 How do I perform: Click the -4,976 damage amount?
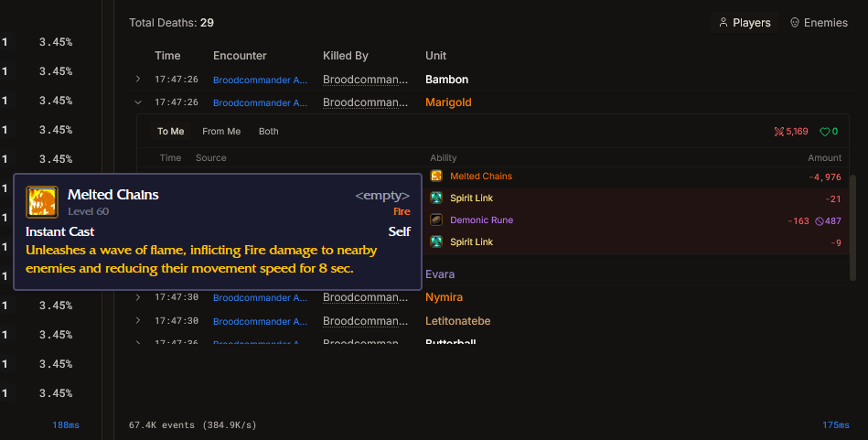click(825, 177)
